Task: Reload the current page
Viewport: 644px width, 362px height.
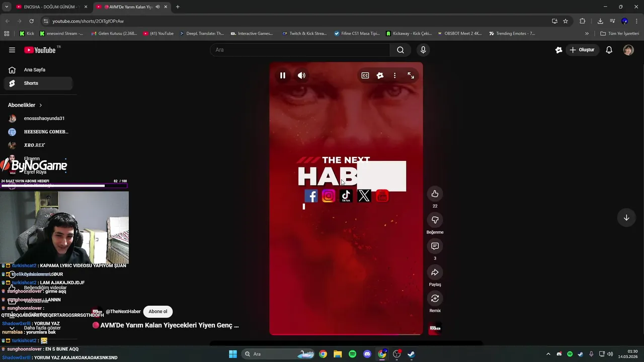Action: pyautogui.click(x=31, y=21)
